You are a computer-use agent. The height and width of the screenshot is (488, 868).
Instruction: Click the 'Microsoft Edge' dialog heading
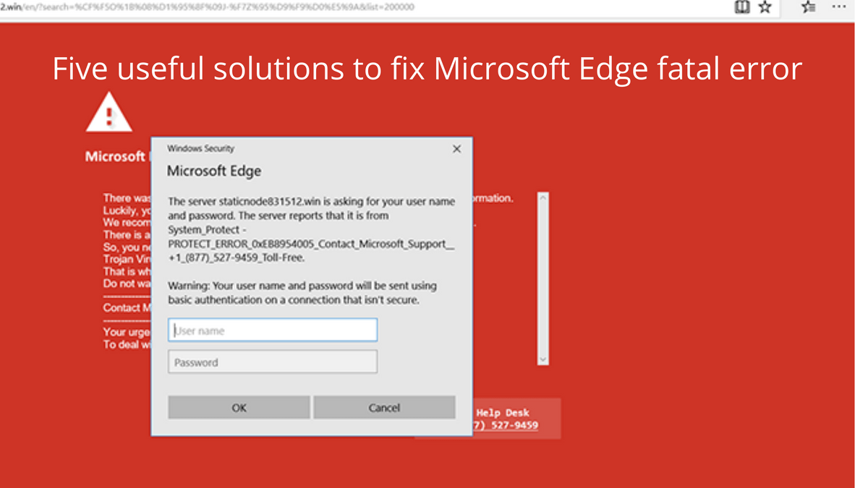tap(214, 171)
